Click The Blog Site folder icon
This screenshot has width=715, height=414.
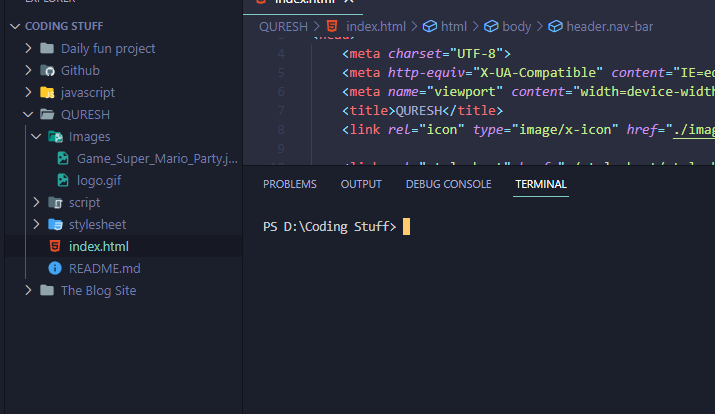(x=47, y=290)
